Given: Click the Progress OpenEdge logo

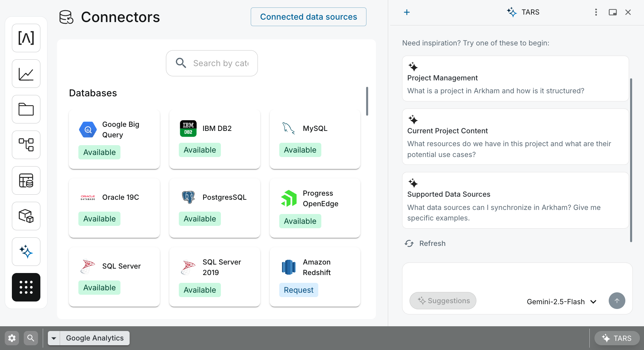Looking at the screenshot, I should [x=289, y=198].
